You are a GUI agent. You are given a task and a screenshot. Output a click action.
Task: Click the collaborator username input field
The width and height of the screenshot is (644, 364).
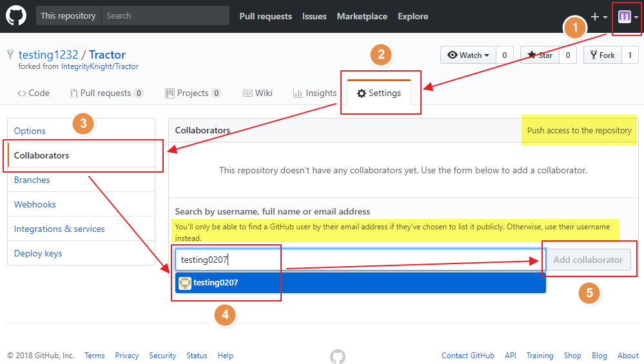(x=360, y=260)
